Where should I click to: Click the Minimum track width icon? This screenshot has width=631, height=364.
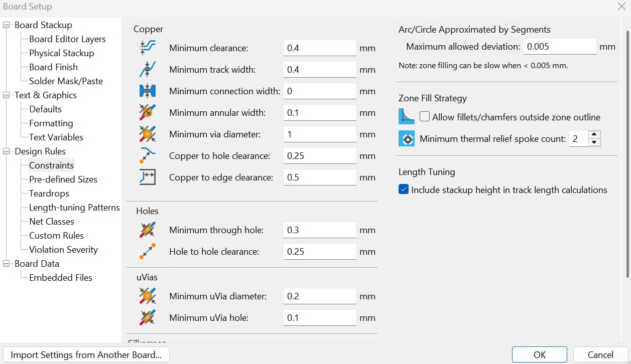[x=147, y=70]
